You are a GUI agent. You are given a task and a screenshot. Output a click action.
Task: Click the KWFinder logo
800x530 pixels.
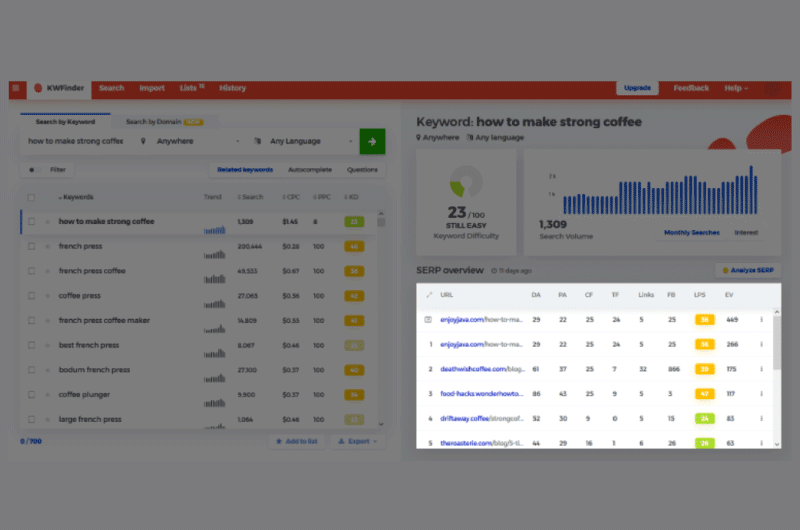tap(59, 88)
